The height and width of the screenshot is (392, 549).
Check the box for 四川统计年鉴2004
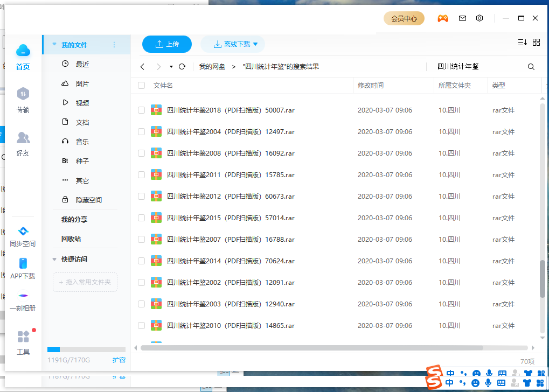pos(142,131)
